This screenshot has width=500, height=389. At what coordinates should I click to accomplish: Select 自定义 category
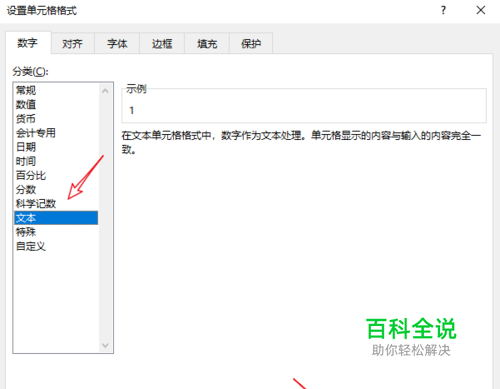56,246
